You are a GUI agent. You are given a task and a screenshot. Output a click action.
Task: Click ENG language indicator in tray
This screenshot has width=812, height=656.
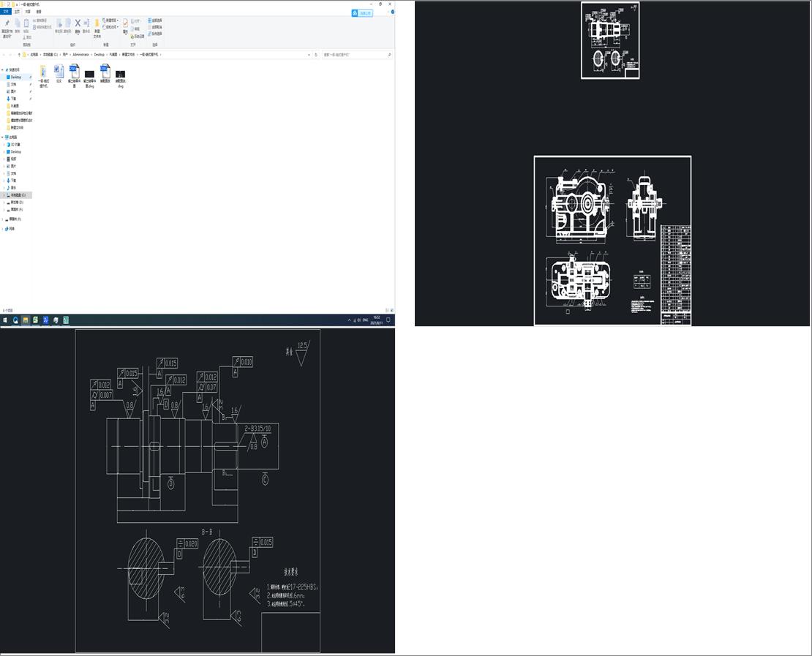pos(365,320)
